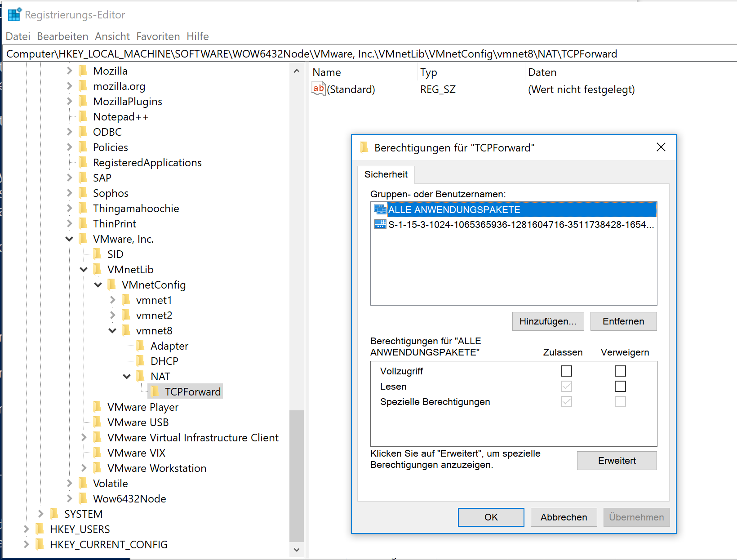Click the TCPForward folder icon in tree

[x=155, y=392]
